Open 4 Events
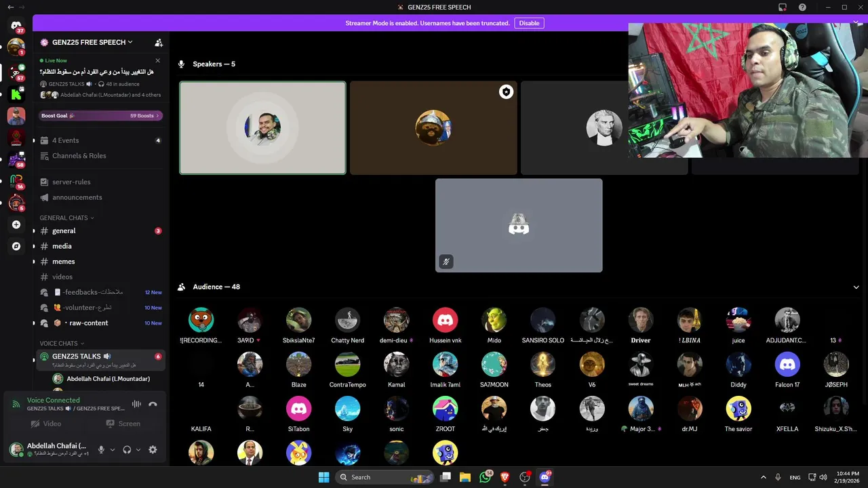The image size is (868, 488). click(x=100, y=140)
